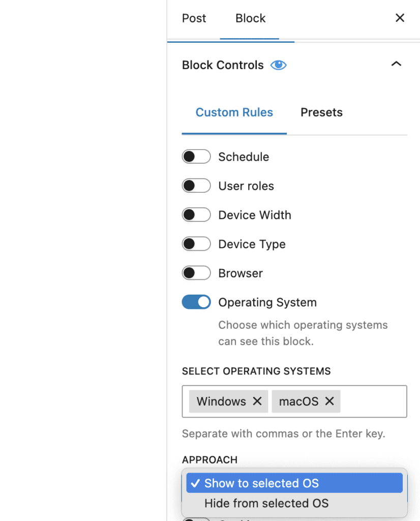Remove Windows using its X icon
This screenshot has width=420, height=521.
coord(257,401)
